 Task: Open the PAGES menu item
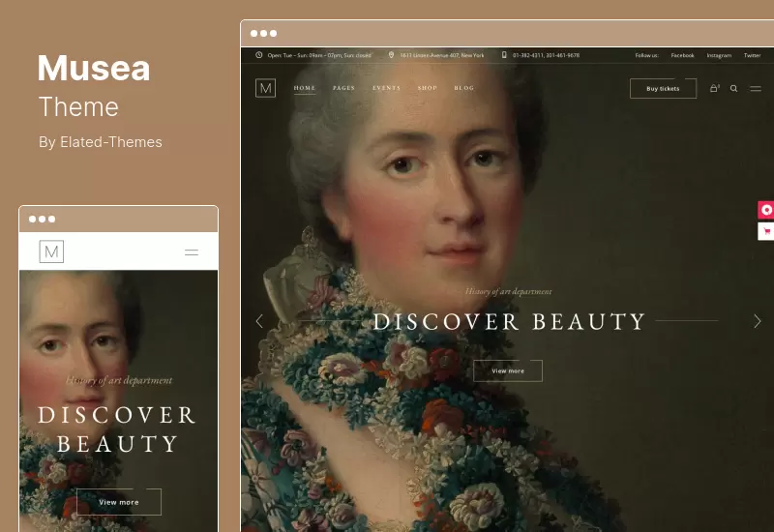343,88
